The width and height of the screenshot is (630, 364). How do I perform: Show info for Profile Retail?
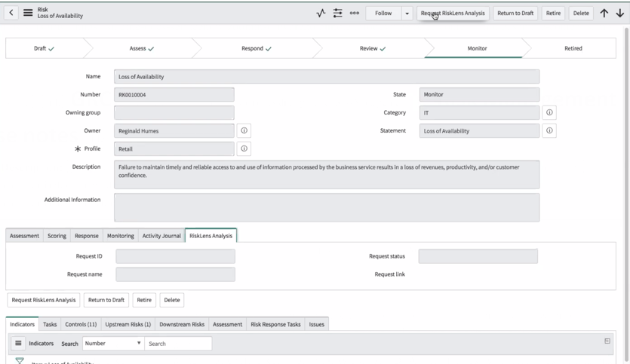coord(244,148)
